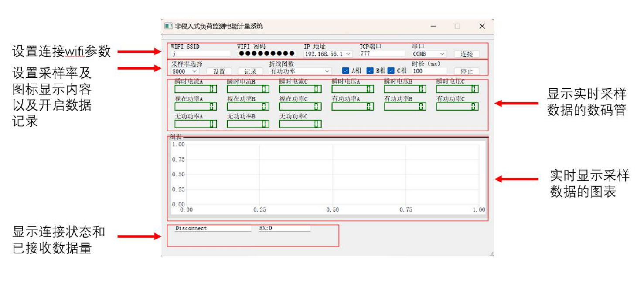Viewport: 644px width, 283px height.
Task: Click the WIFI SSID label
Action: click(185, 47)
